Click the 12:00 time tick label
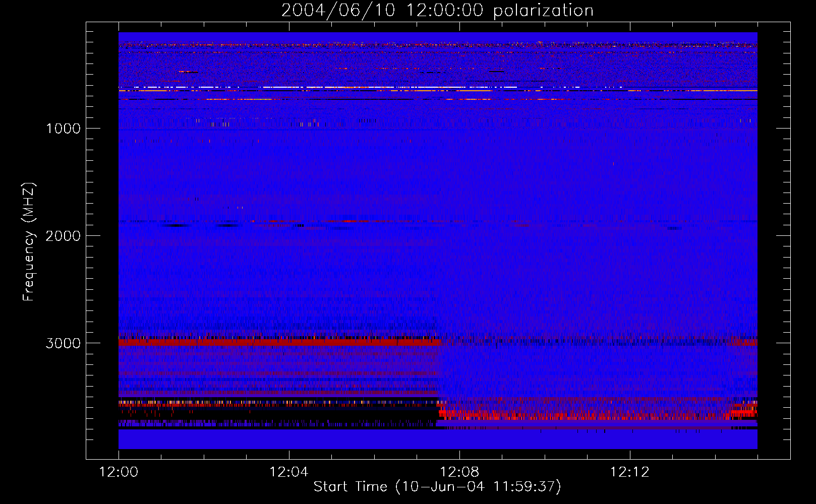Screen dimensions: 816x504 point(119,472)
